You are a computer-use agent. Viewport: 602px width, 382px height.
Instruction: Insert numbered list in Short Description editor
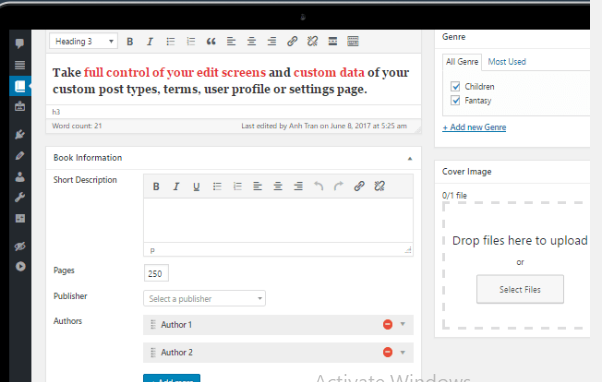[237, 187]
